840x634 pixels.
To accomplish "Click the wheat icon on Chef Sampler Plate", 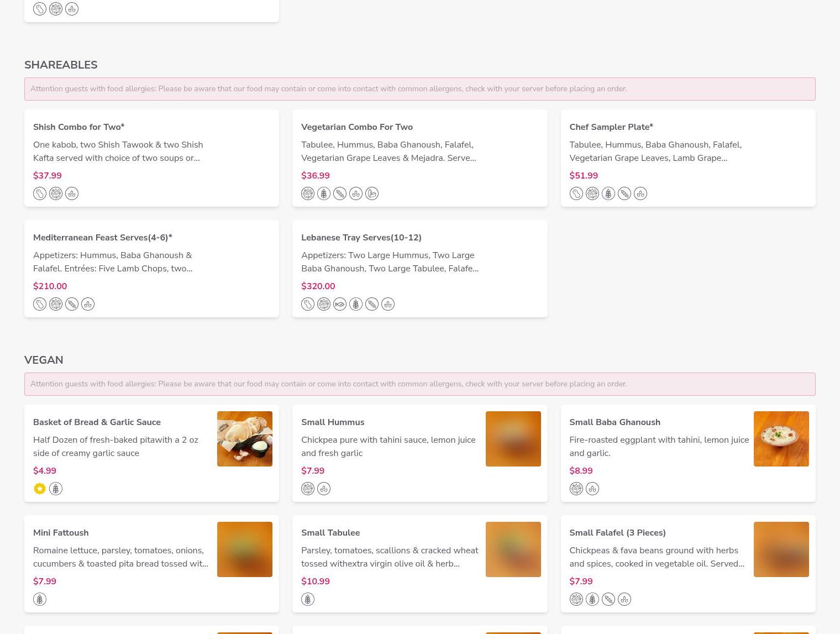I will click(608, 193).
